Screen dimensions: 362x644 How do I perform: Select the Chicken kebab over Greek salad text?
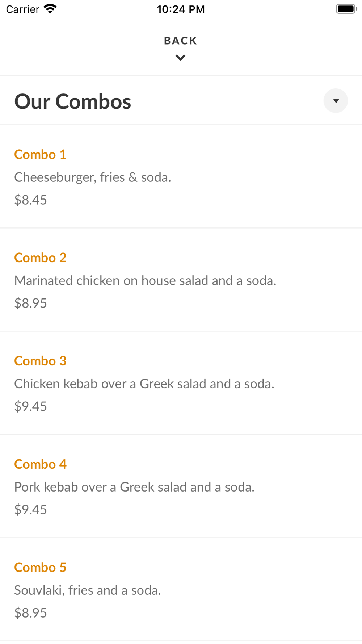click(144, 384)
